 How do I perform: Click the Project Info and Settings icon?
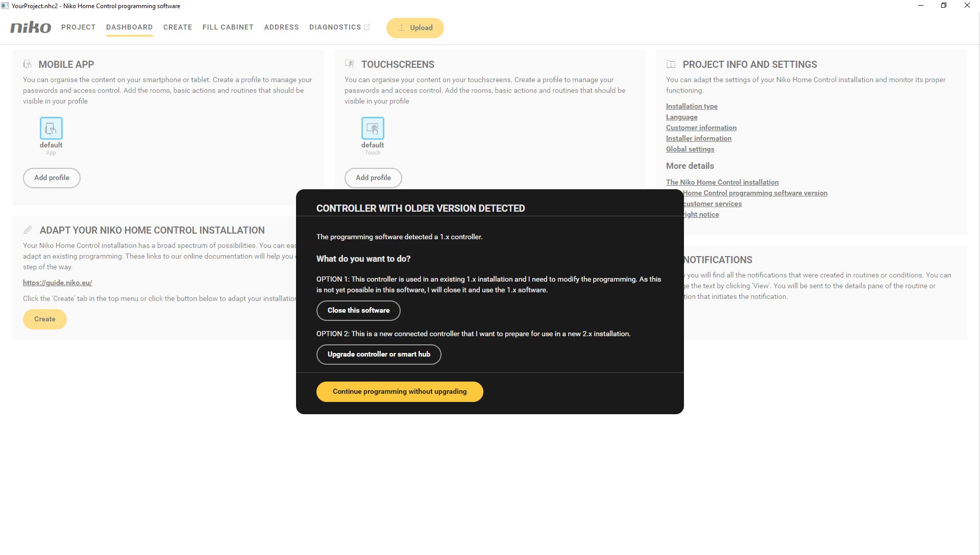[671, 64]
